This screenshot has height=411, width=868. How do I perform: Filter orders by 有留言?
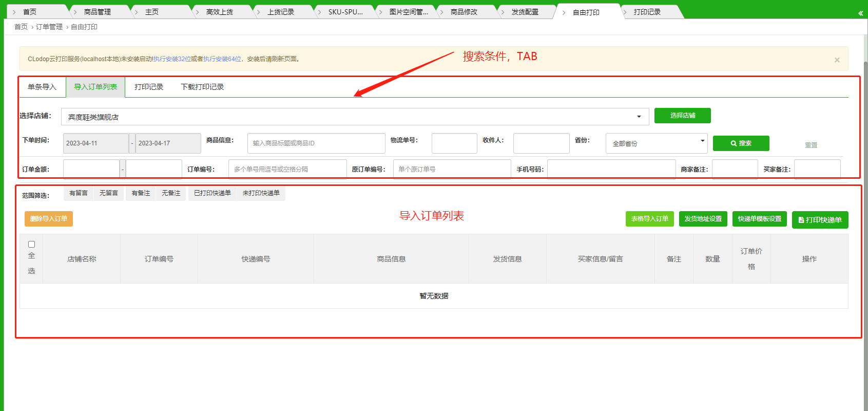pos(79,193)
